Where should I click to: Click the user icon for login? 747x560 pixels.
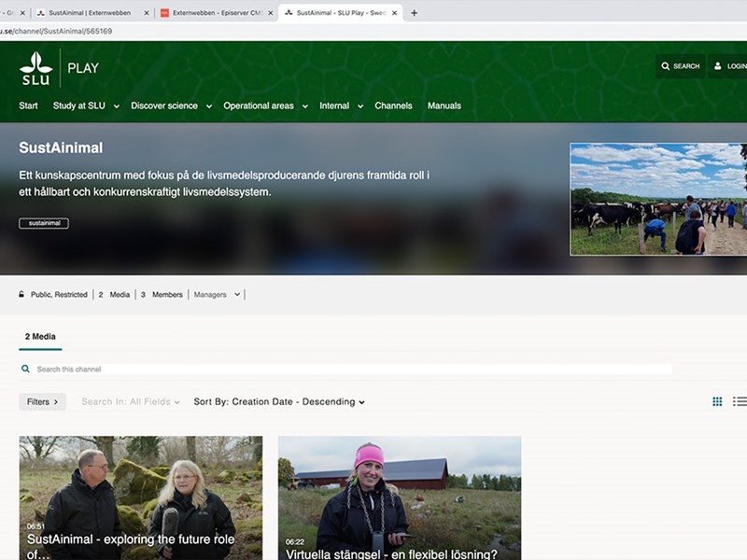tap(717, 66)
